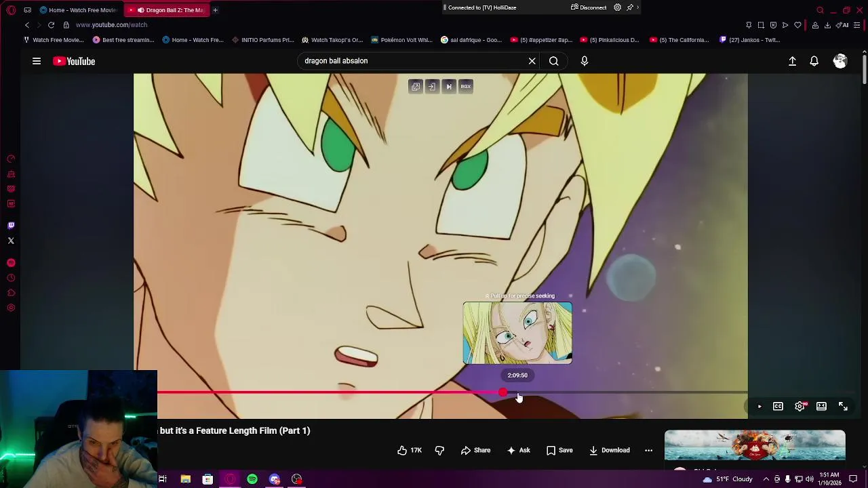Open Watch Takopi's Or bookmark
Image resolution: width=868 pixels, height=488 pixels.
(x=332, y=40)
